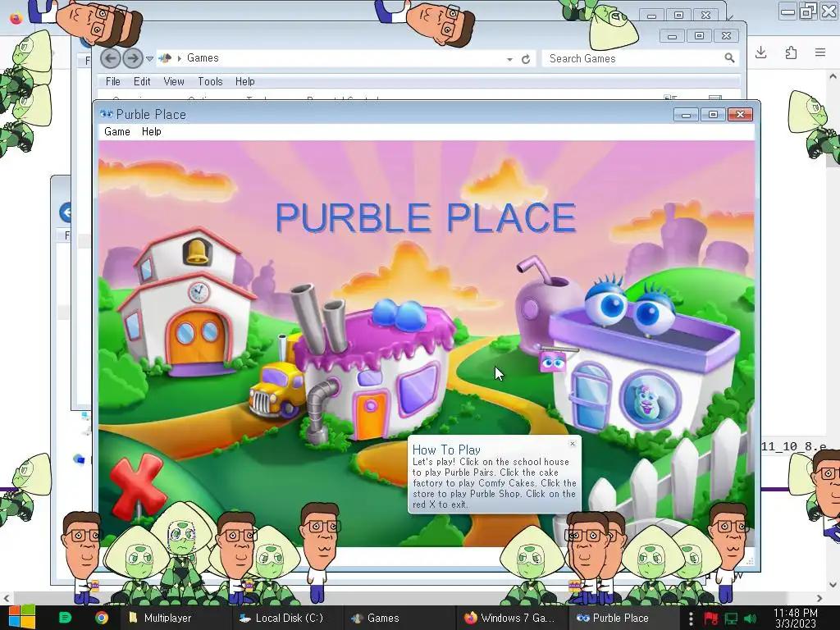Click Games breadcrumb in address bar
This screenshot has width=840, height=630.
point(203,58)
